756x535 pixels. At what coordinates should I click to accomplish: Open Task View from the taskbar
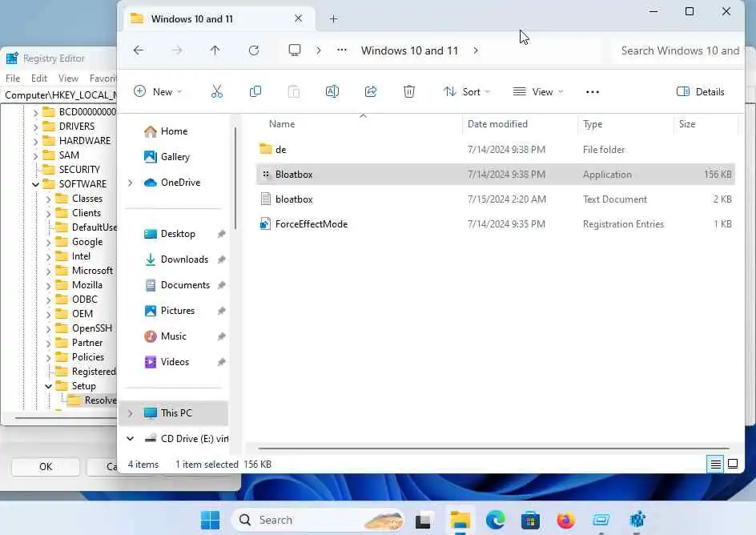coord(423,520)
